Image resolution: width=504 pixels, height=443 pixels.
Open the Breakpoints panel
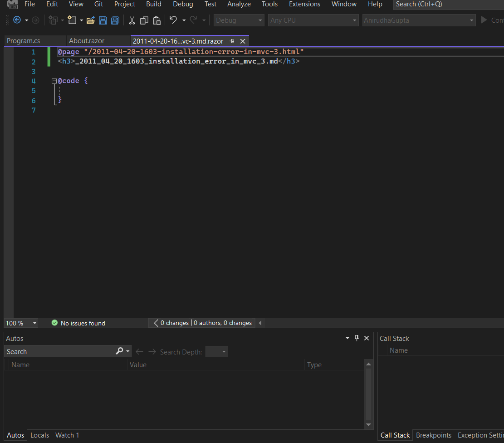(x=434, y=435)
